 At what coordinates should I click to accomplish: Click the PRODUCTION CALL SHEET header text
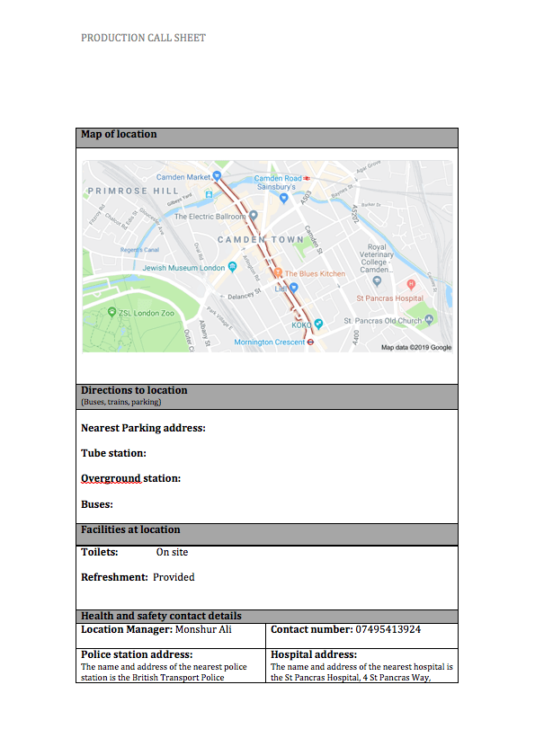(143, 38)
